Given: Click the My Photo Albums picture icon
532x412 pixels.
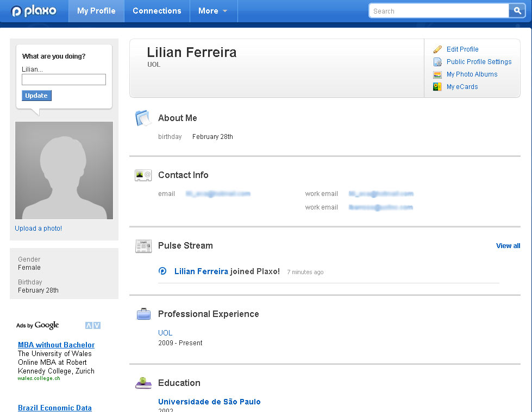Looking at the screenshot, I should (437, 74).
